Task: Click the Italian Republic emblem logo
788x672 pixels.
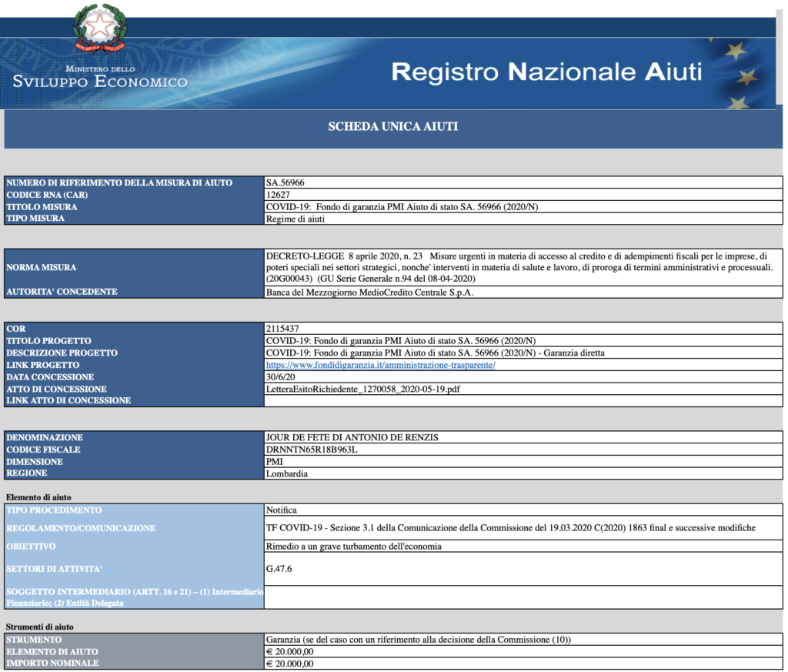Action: click(x=100, y=28)
